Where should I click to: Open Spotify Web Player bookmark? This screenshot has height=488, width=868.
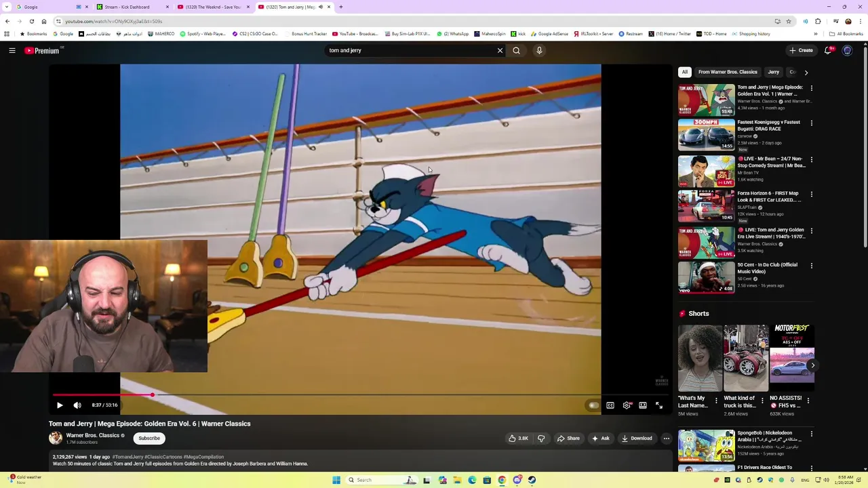click(204, 34)
